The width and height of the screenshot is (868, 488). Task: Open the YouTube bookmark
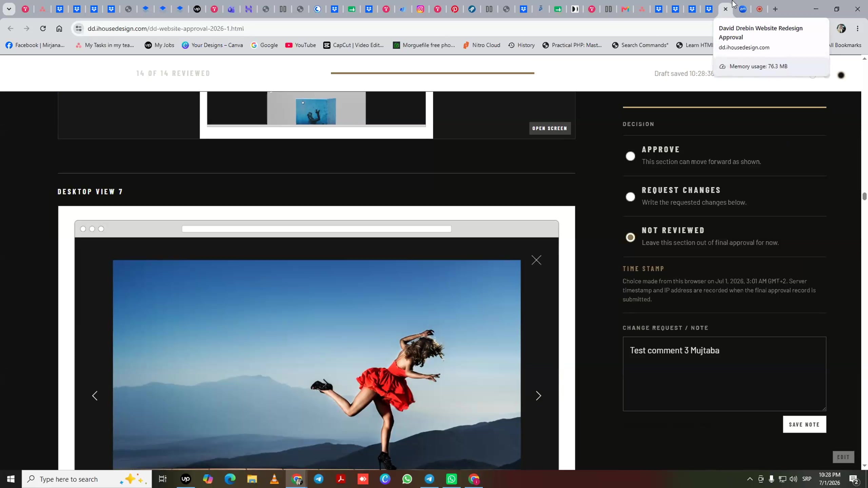coord(300,45)
